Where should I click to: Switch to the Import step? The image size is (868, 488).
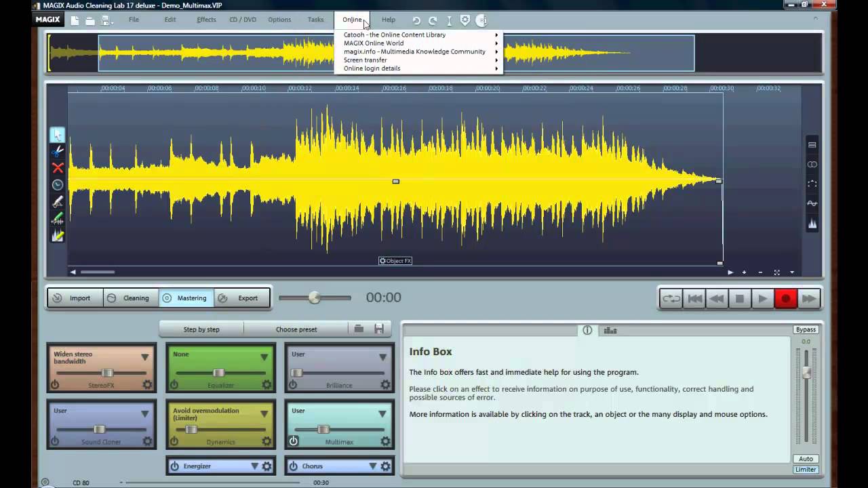[76, 298]
